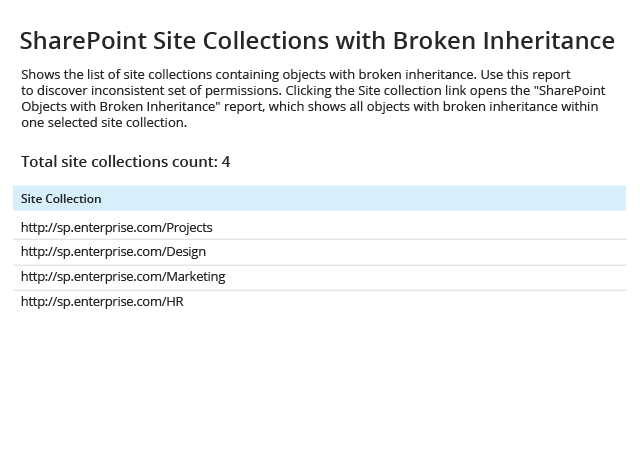640x450 pixels.
Task: Click the count number 4
Action: [226, 162]
